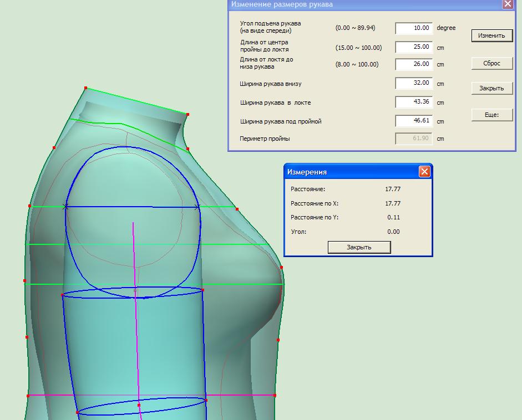Image resolution: width=522 pixels, height=420 pixels.
Task: Focus armhole-to-elbow length field 25.00
Action: tap(414, 47)
